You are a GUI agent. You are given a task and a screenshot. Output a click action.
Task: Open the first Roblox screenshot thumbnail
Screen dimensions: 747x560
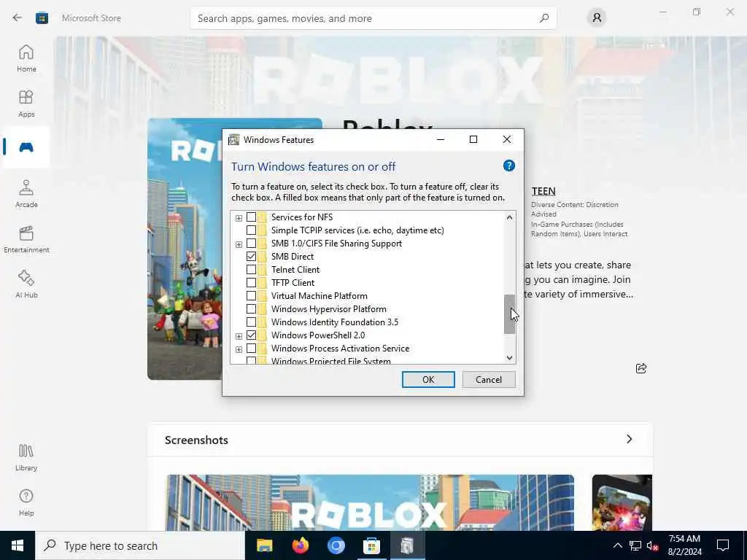370,502
